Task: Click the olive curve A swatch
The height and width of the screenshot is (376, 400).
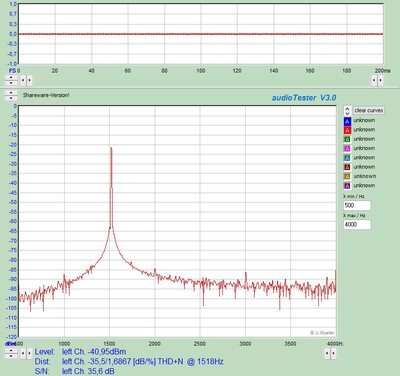Action: click(x=347, y=177)
